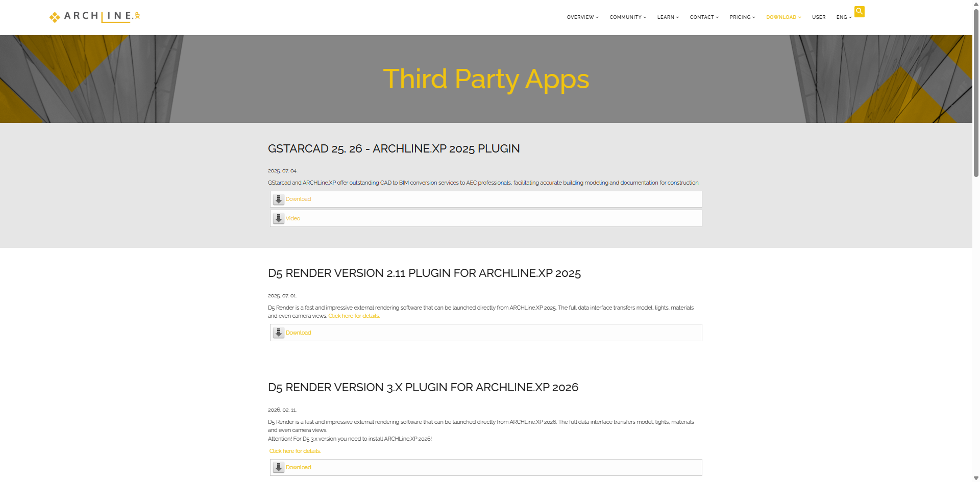The height and width of the screenshot is (482, 980).
Task: Expand the Pricing menu
Action: point(742,17)
